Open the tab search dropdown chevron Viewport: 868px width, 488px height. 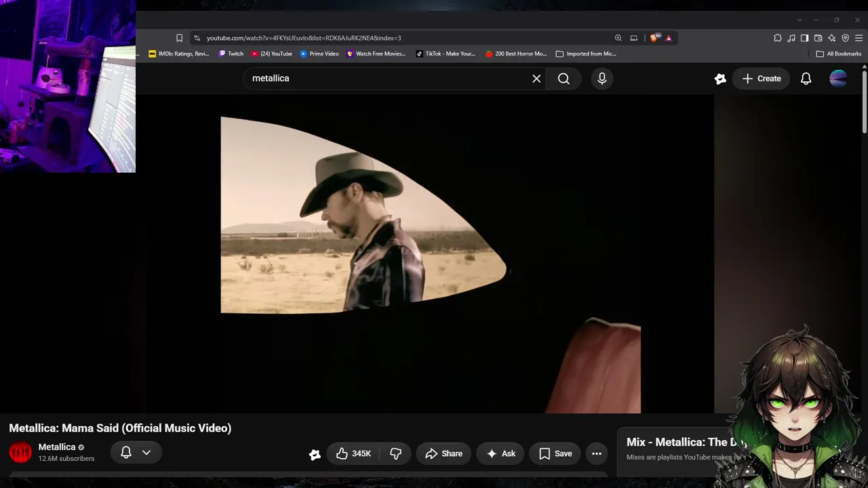click(x=800, y=20)
